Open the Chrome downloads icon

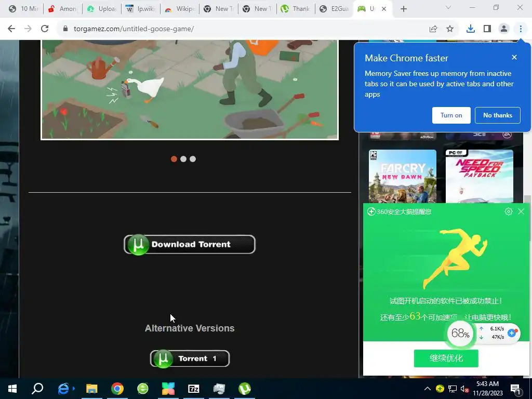[x=471, y=29]
